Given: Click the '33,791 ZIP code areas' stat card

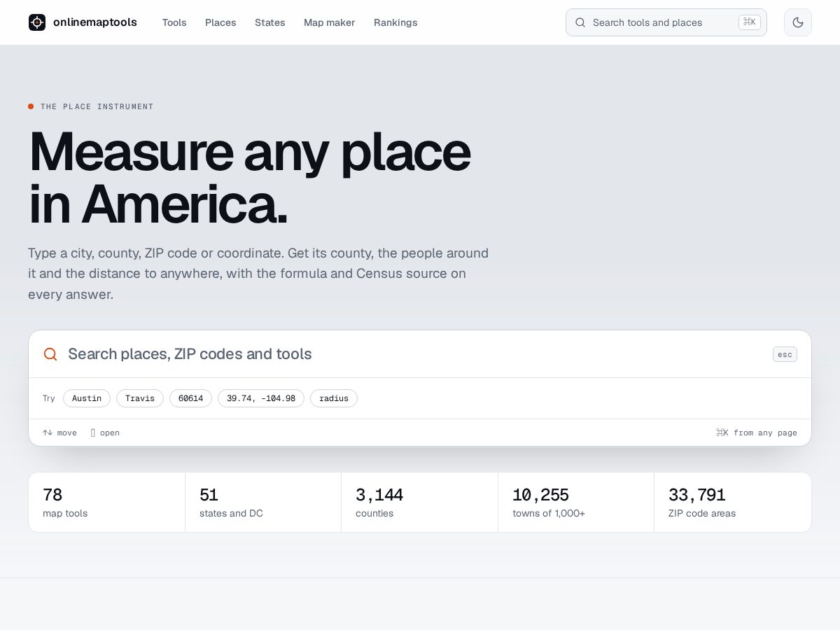Looking at the screenshot, I should coord(733,503).
